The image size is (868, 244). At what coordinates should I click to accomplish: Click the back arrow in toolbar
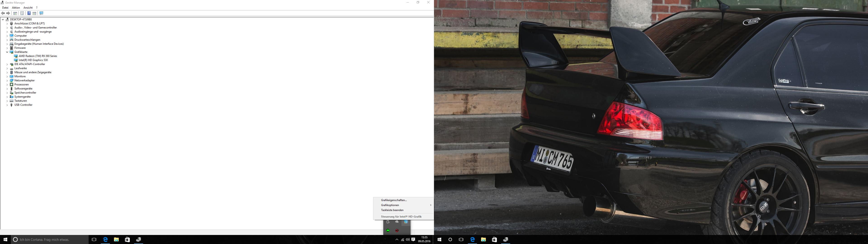click(x=3, y=13)
